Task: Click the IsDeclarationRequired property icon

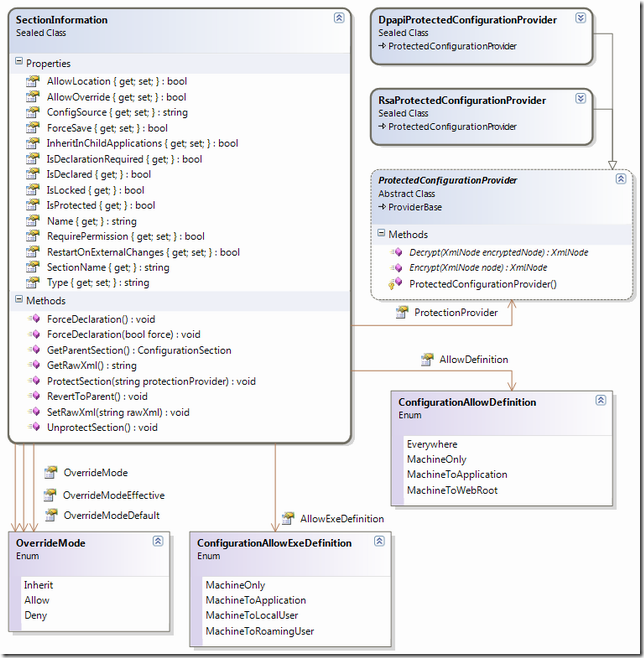Action: point(33,159)
